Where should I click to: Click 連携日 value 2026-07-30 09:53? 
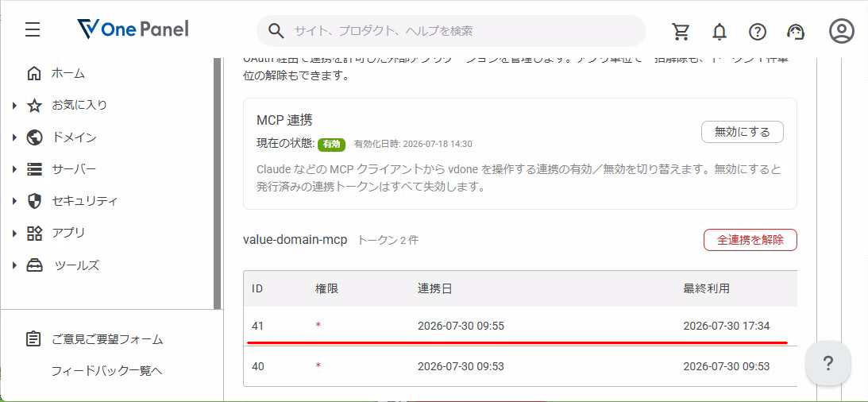[461, 366]
